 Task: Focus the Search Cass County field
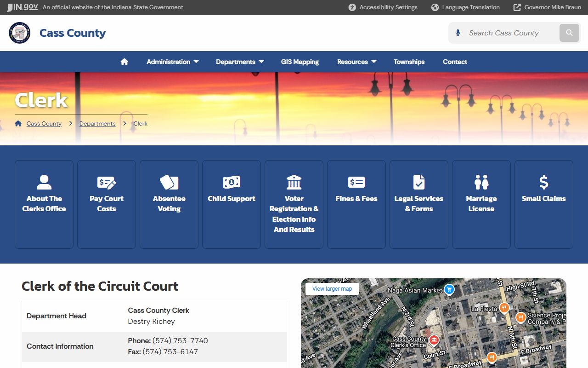[511, 33]
